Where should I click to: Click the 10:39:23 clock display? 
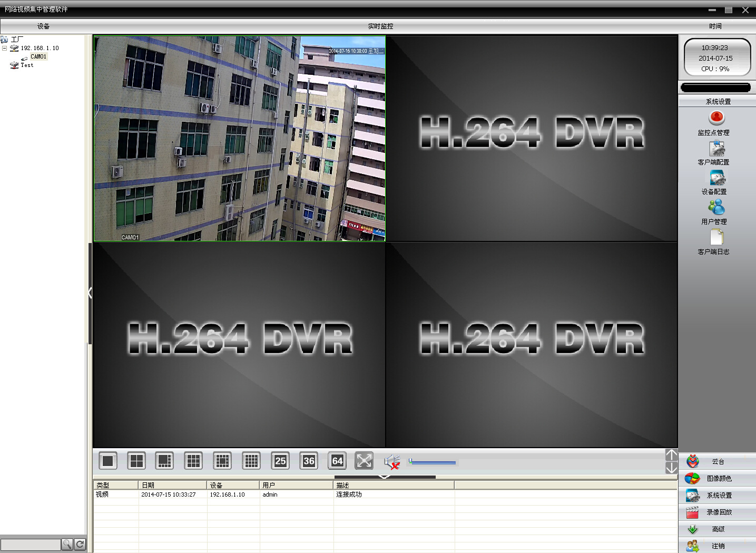pos(714,48)
